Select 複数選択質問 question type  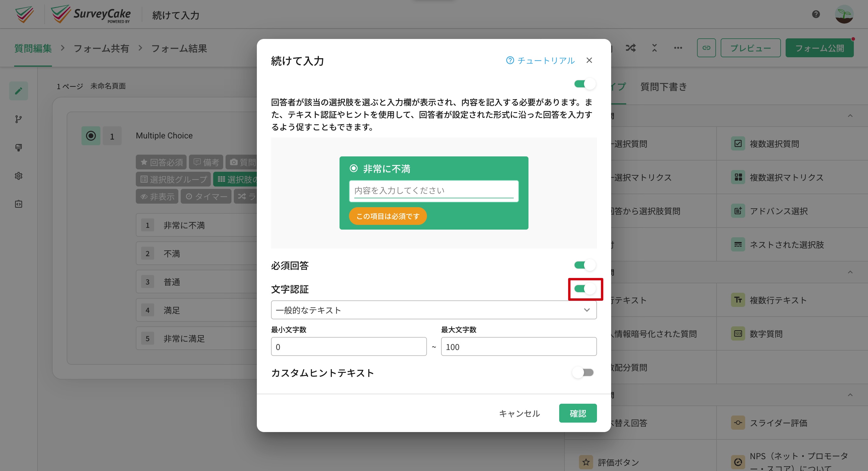pyautogui.click(x=792, y=144)
